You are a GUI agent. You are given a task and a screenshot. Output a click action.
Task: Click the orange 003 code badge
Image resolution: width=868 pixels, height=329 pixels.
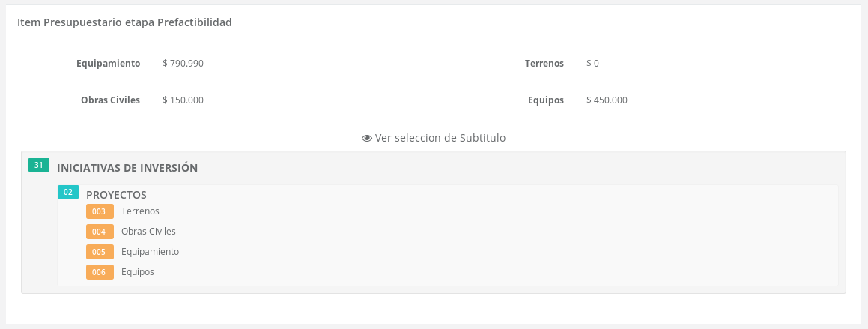tap(100, 211)
